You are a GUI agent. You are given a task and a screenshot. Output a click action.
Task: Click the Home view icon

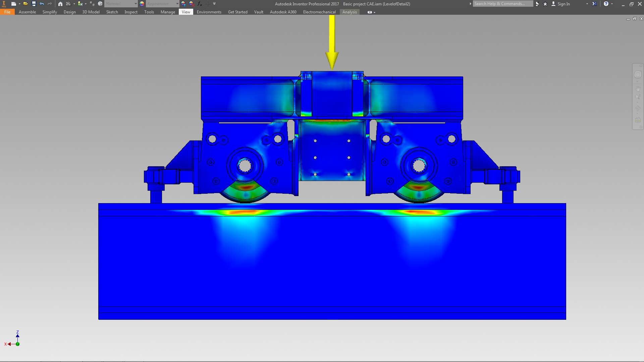(x=60, y=4)
